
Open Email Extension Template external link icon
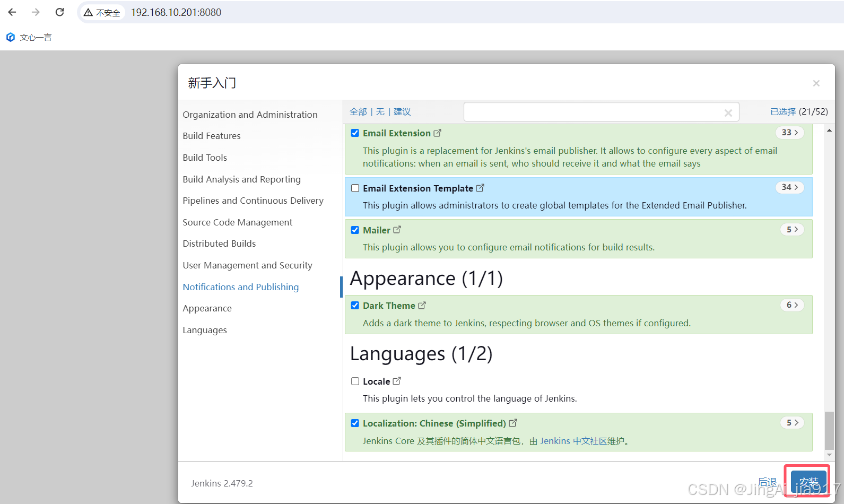click(x=480, y=188)
